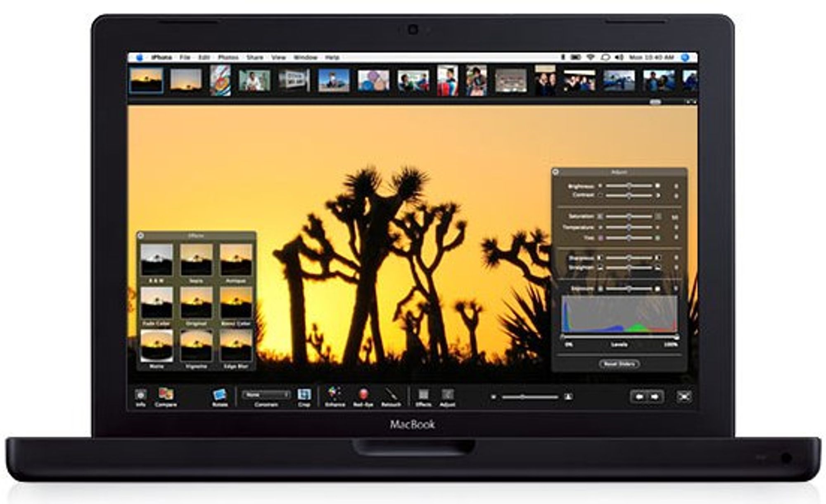Go to next photo with right arrow
826x504 pixels.
pyautogui.click(x=655, y=397)
